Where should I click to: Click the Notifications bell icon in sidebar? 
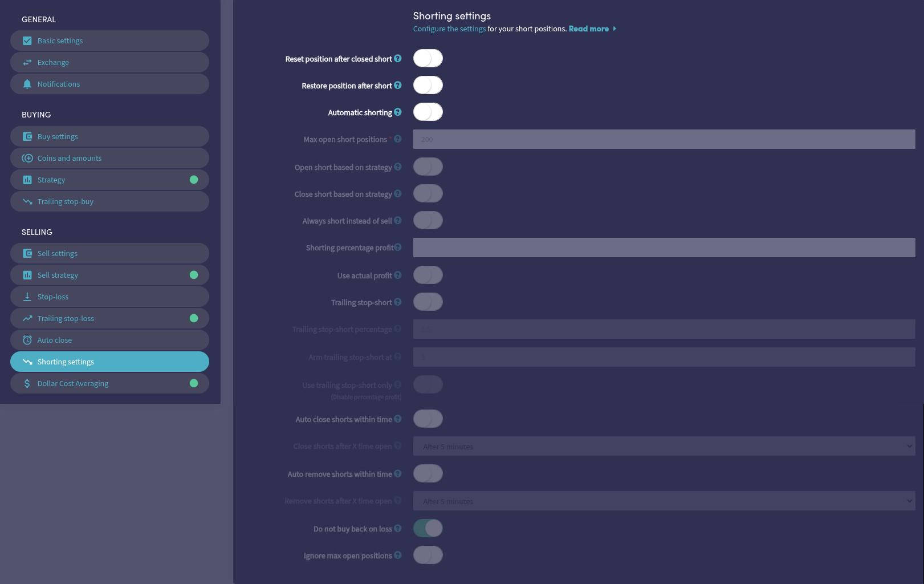(x=27, y=84)
